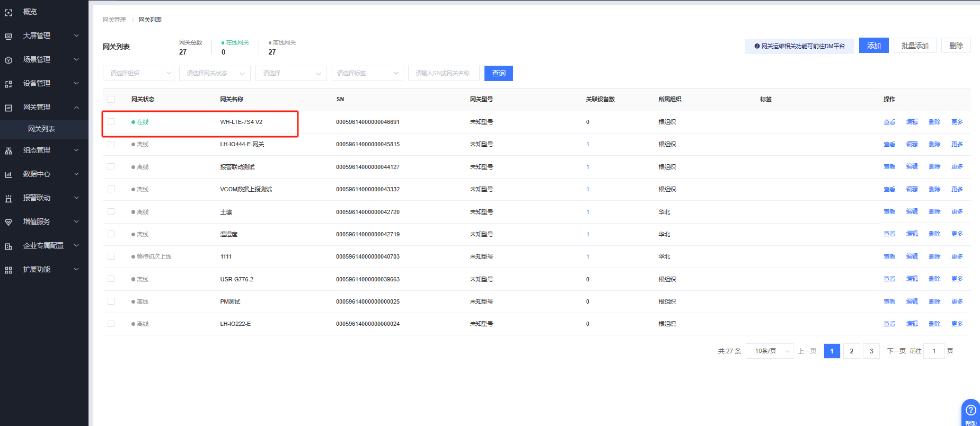Select the checkbox for USR-G776-2 gateway
Screen dimensions: 980x426
pyautogui.click(x=111, y=279)
